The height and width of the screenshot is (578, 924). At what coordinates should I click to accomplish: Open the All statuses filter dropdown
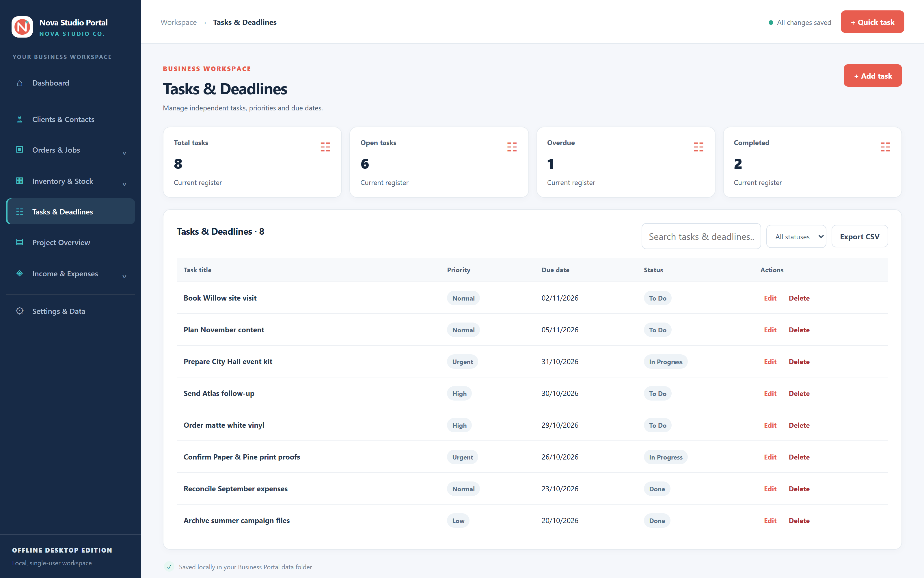coord(796,237)
